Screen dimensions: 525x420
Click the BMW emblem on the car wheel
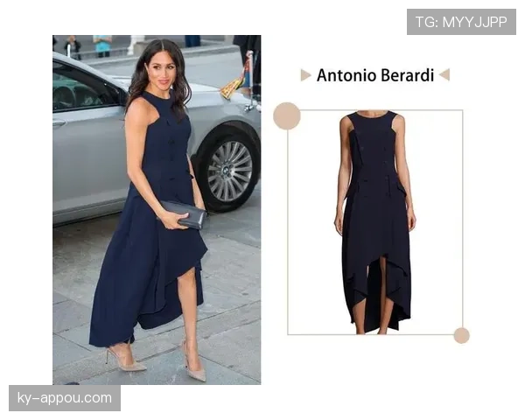pyautogui.click(x=226, y=171)
